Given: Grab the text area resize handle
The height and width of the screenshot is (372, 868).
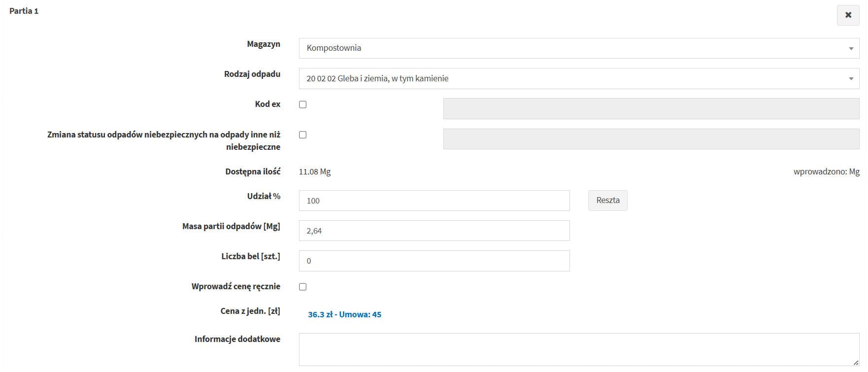Looking at the screenshot, I should (x=856, y=363).
